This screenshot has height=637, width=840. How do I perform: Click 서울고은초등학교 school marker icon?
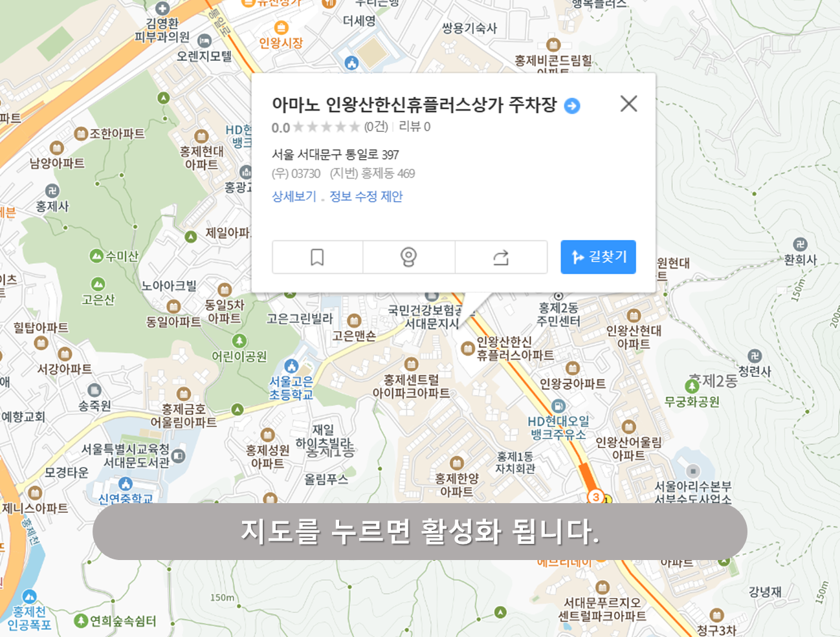pos(291,367)
